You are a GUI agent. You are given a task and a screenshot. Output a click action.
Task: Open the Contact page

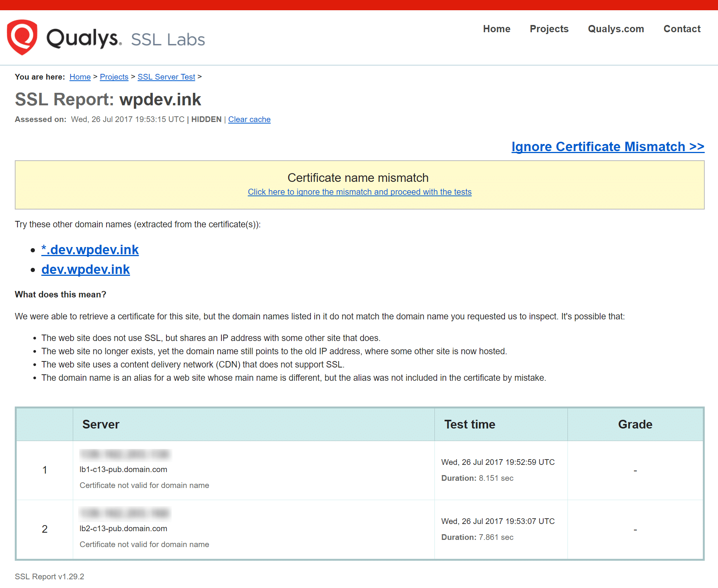682,29
